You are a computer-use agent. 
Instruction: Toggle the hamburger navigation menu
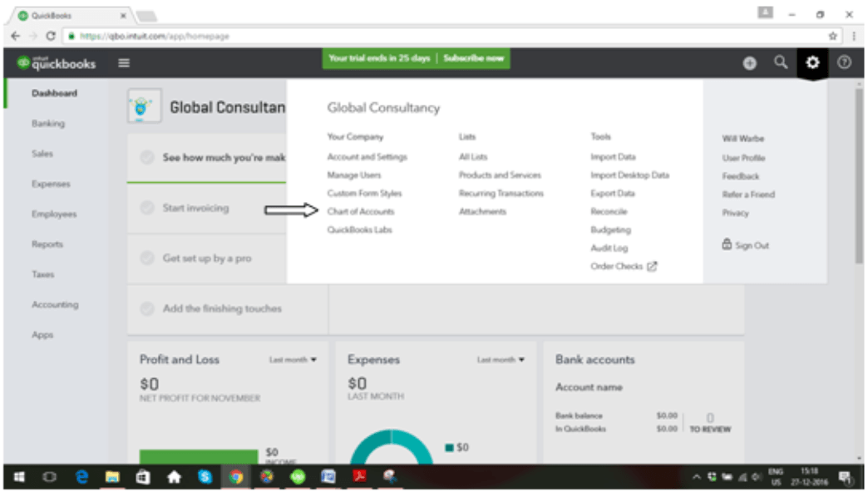pos(124,63)
